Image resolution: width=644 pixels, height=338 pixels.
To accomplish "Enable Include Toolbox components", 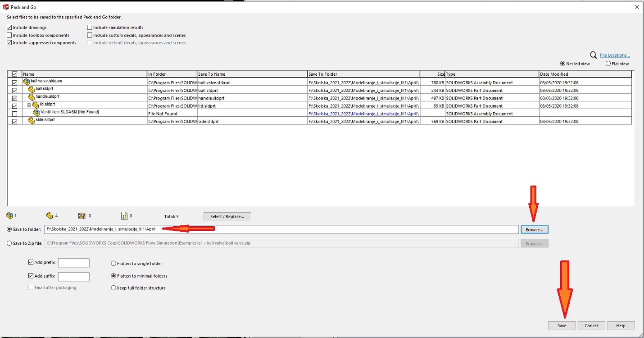I will point(9,35).
